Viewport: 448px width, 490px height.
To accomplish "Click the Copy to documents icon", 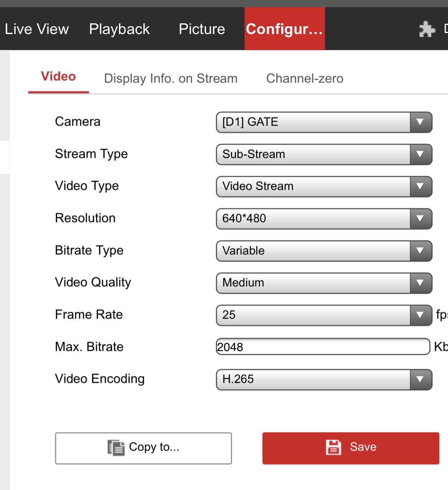I will (x=116, y=448).
